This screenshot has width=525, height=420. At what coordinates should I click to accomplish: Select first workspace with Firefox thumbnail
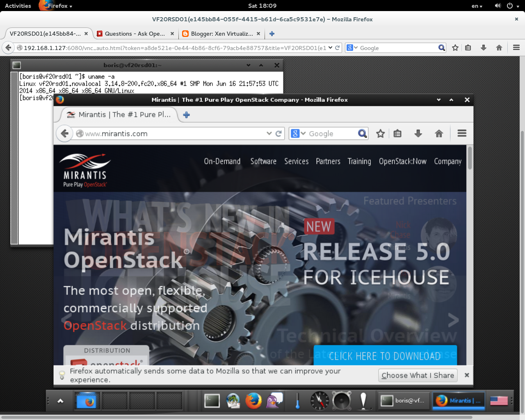[x=87, y=401]
